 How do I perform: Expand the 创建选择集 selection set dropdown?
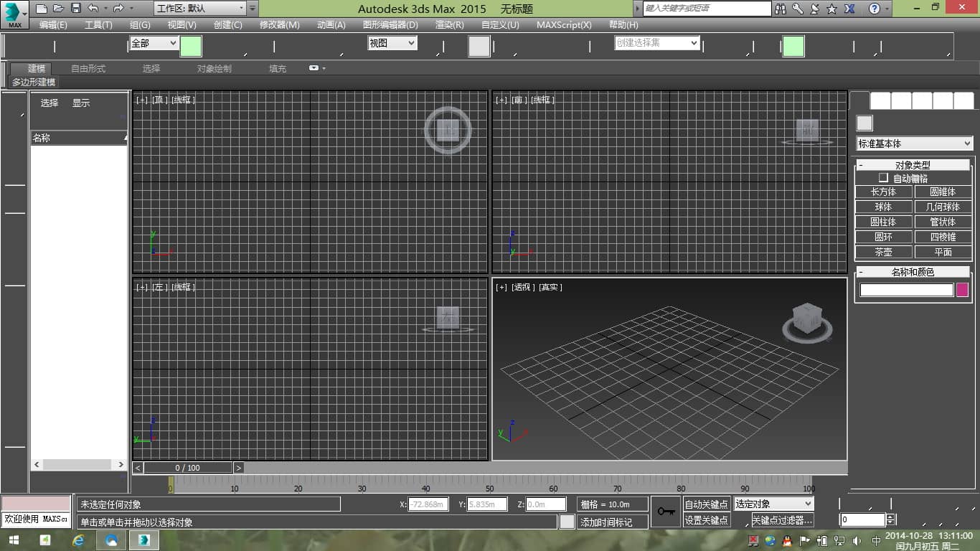pyautogui.click(x=656, y=43)
